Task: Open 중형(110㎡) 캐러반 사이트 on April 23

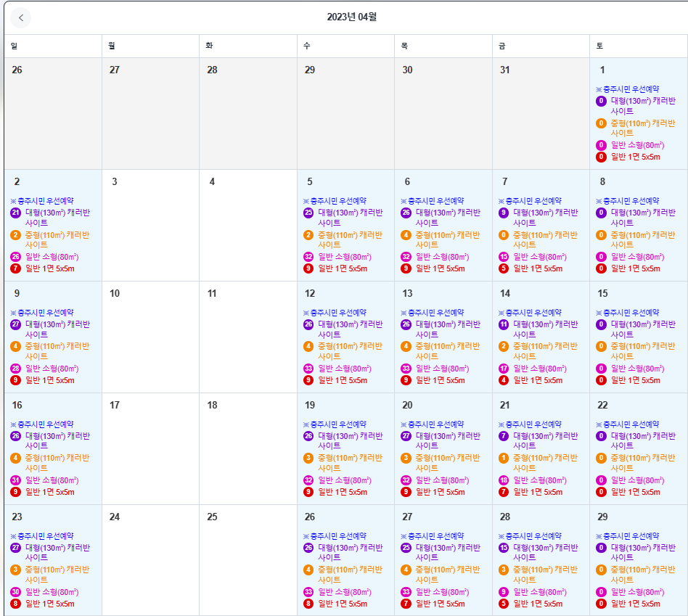Action: pyautogui.click(x=57, y=575)
